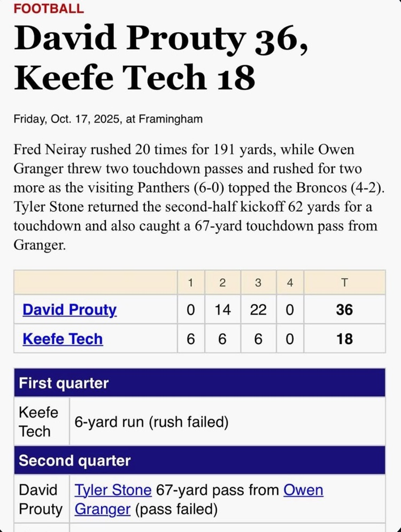
Task: Select David Prouty's third-quarter score of 22
Action: click(x=258, y=310)
